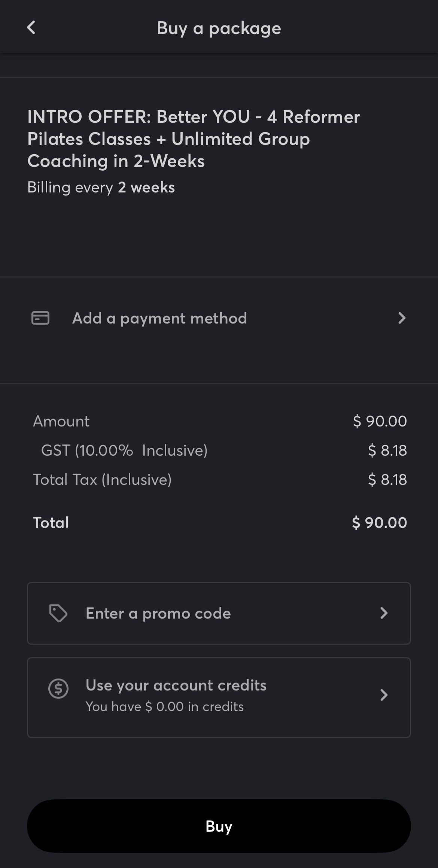
Task: Go back using the header arrow
Action: pos(31,28)
